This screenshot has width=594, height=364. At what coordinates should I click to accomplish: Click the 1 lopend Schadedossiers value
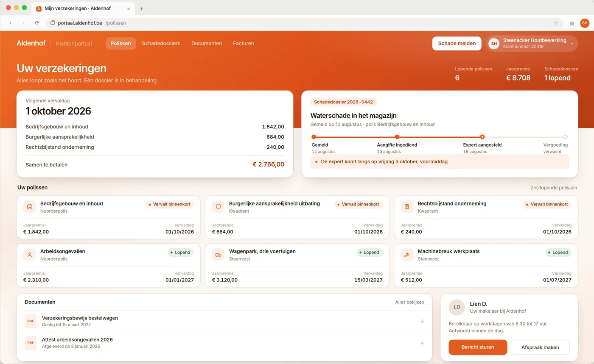557,78
